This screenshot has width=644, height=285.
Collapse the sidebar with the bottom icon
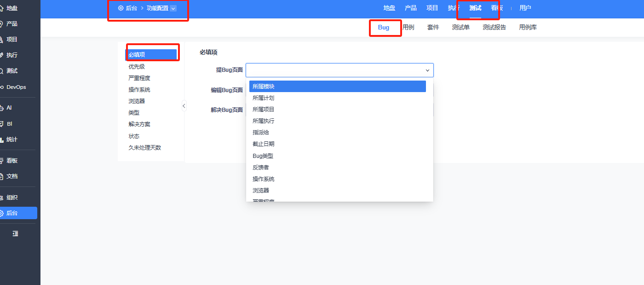[15, 233]
